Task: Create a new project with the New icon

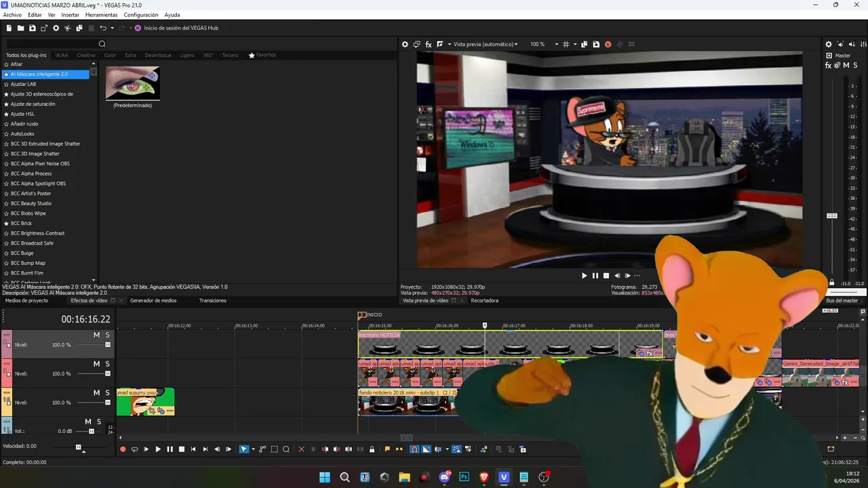Action: click(9, 28)
